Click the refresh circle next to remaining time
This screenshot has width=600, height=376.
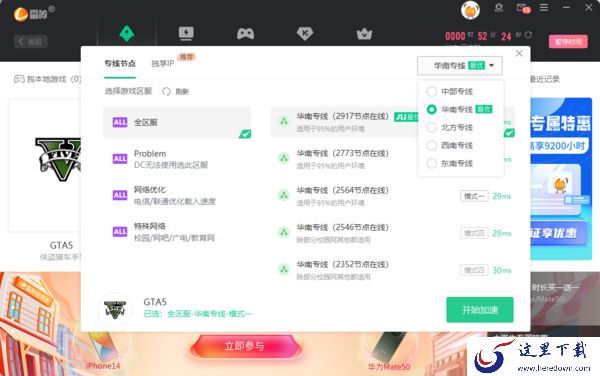(x=528, y=35)
